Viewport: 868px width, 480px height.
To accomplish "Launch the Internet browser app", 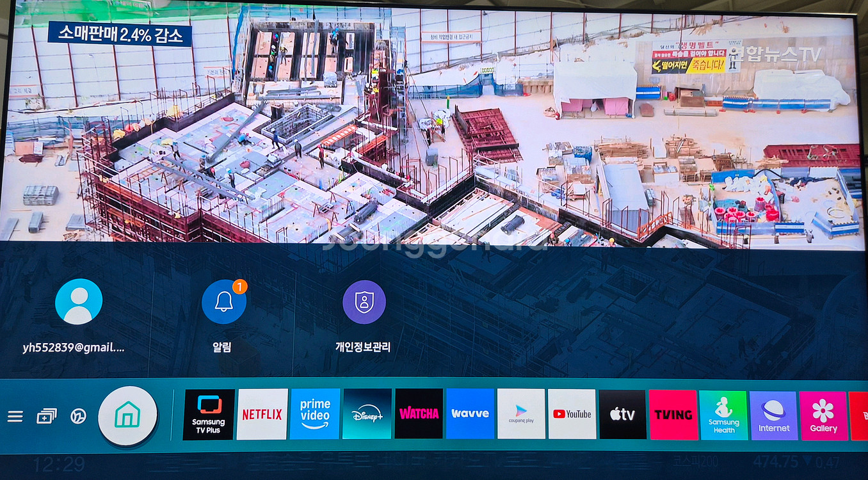I will click(773, 416).
